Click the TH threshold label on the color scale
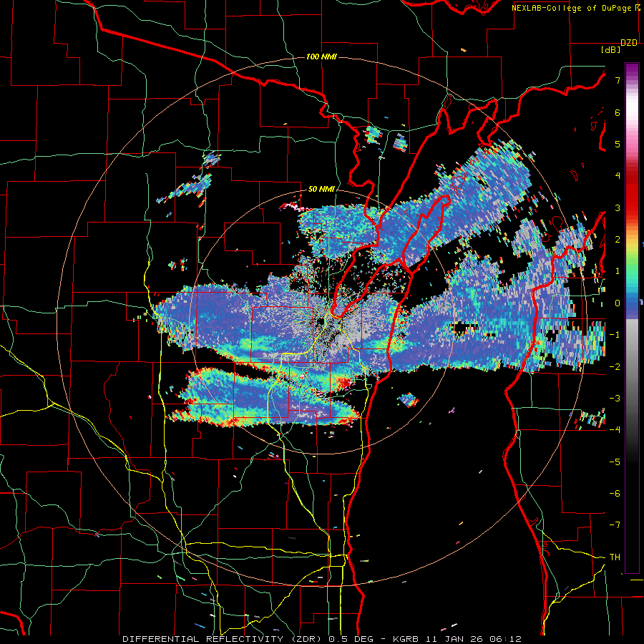The image size is (644, 644). click(615, 557)
